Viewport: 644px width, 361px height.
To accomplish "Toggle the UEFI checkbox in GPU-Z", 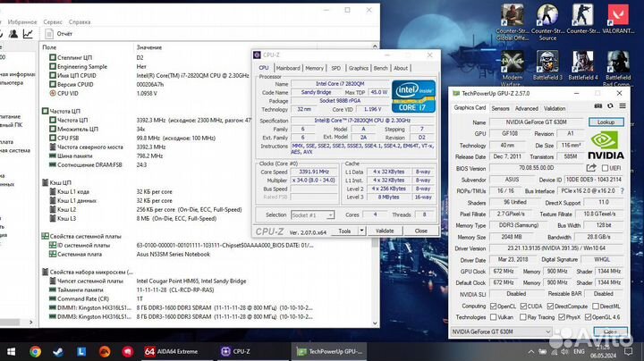I will point(605,168).
